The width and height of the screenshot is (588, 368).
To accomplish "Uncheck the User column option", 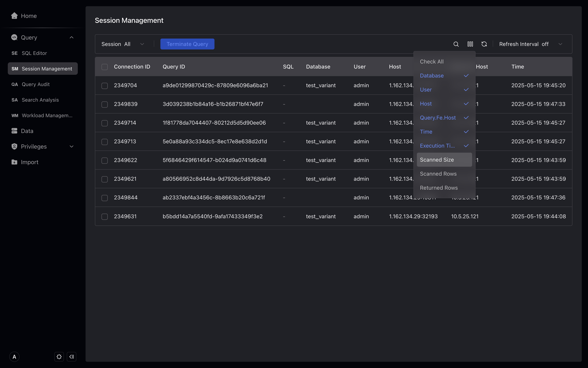I will [444, 90].
